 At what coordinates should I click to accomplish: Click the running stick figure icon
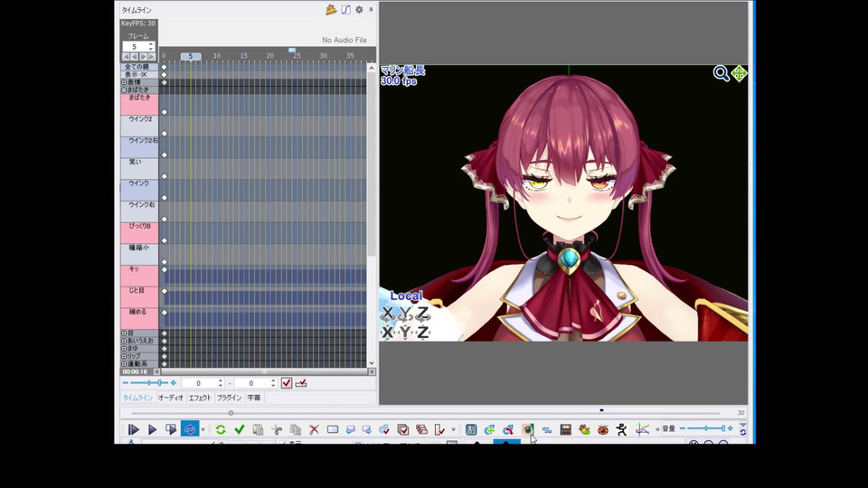[x=622, y=429]
